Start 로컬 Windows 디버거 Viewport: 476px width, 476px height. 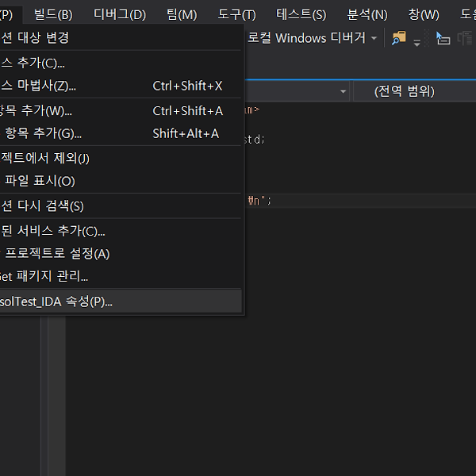pyautogui.click(x=306, y=38)
